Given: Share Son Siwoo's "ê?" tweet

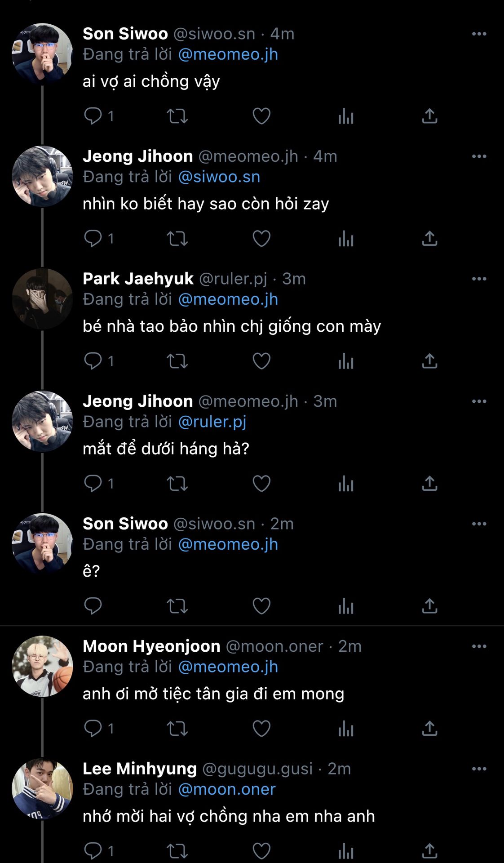Looking at the screenshot, I should [x=429, y=606].
